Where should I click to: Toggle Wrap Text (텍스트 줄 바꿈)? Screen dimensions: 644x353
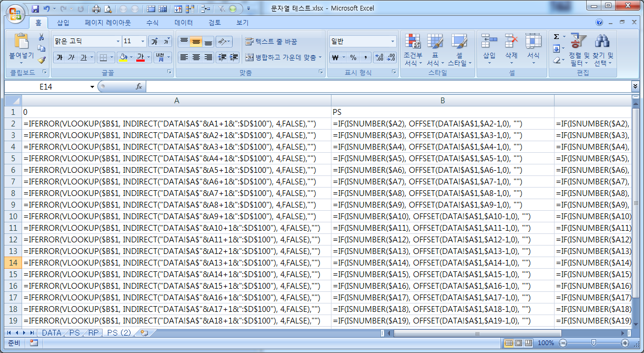271,42
